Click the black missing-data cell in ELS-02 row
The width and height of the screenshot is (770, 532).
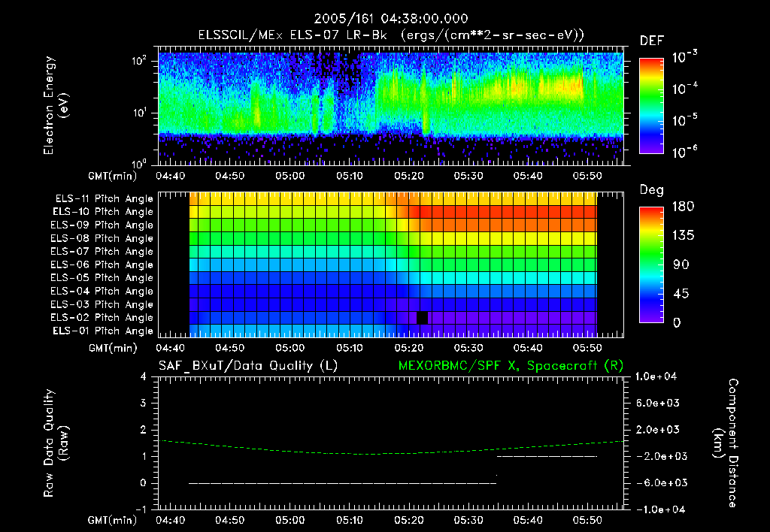click(x=422, y=318)
